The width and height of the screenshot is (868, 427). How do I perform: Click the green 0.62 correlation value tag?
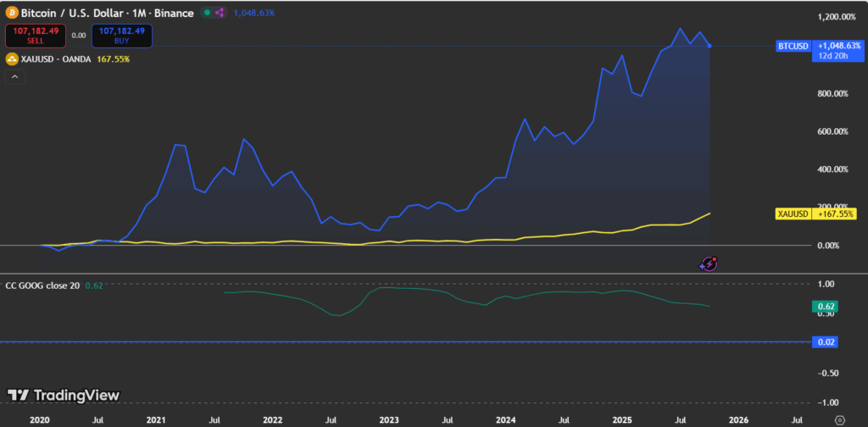(826, 306)
